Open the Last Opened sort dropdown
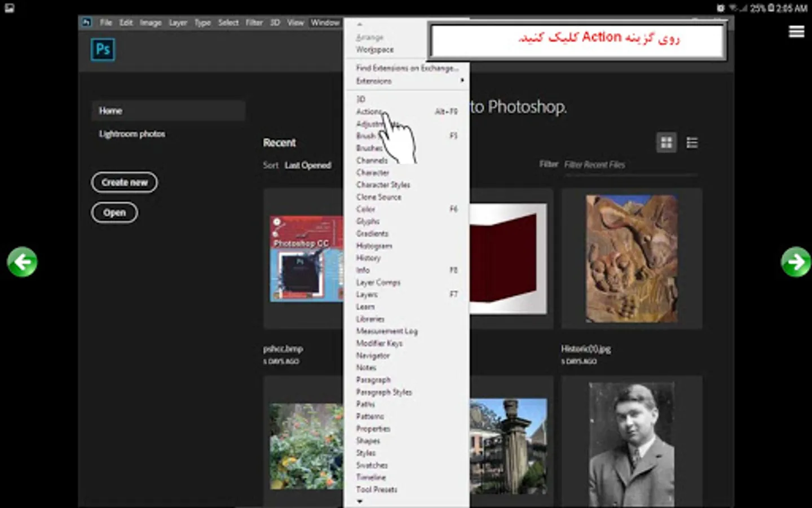812x508 pixels. click(308, 165)
